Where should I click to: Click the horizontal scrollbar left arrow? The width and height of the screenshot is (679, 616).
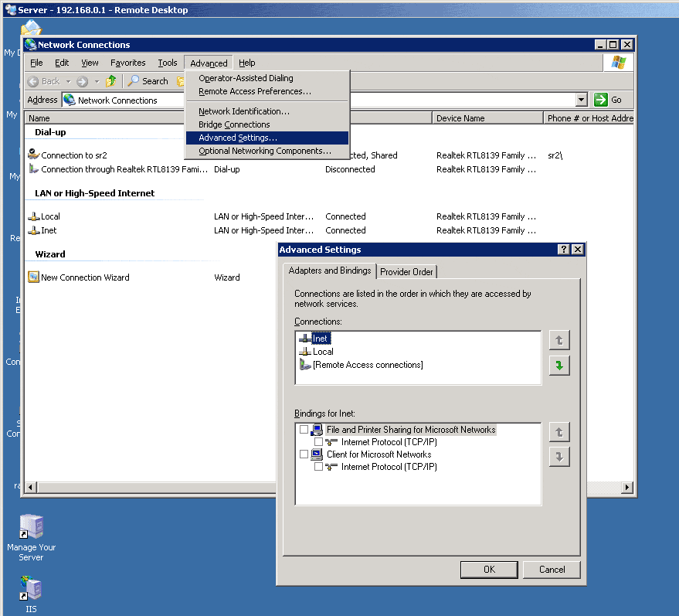(30, 488)
